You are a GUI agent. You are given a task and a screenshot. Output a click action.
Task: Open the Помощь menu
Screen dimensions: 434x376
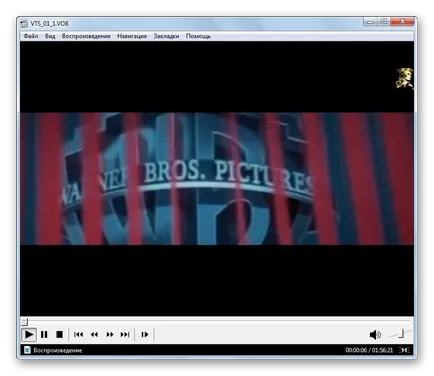pos(198,36)
